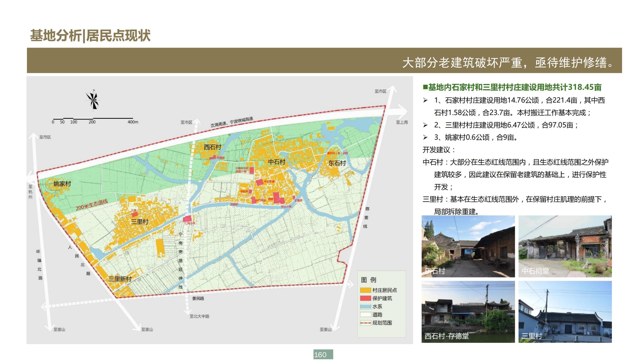This screenshot has width=644, height=362.
Task: Open the 三里村 photo thumbnail
Action: click(x=565, y=312)
